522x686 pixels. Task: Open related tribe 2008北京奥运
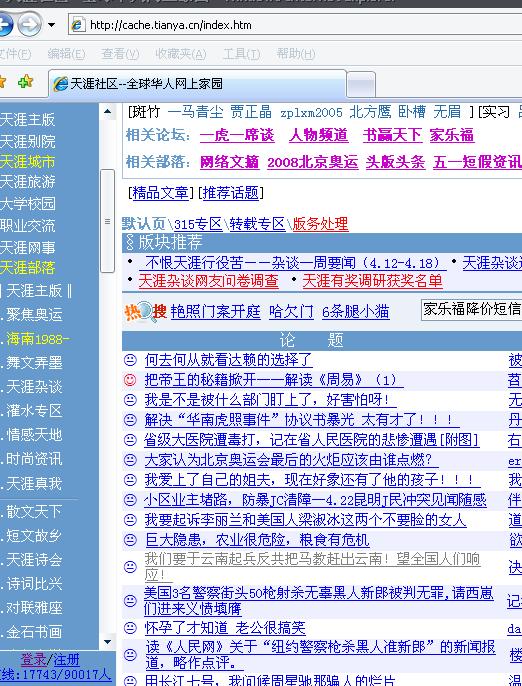313,162
